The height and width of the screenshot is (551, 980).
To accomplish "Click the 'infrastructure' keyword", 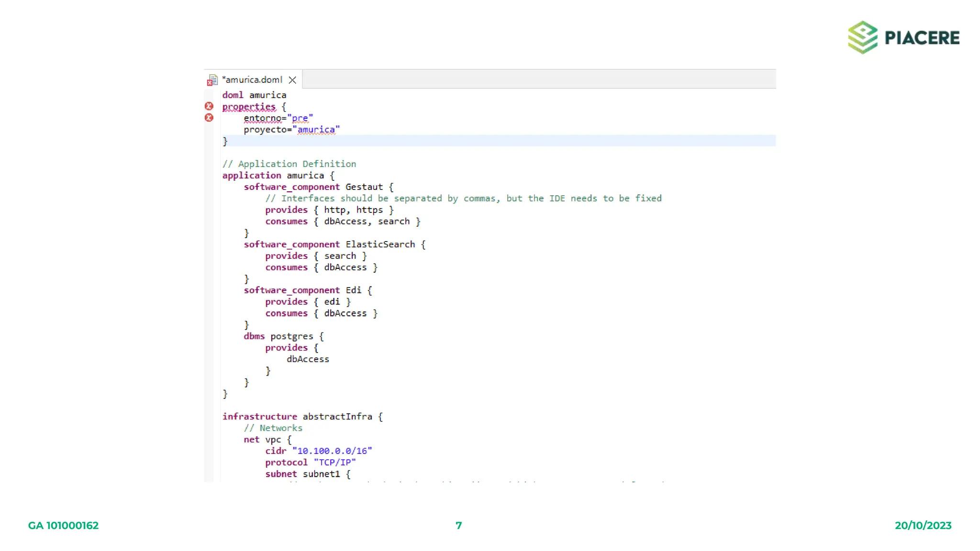I will [259, 417].
